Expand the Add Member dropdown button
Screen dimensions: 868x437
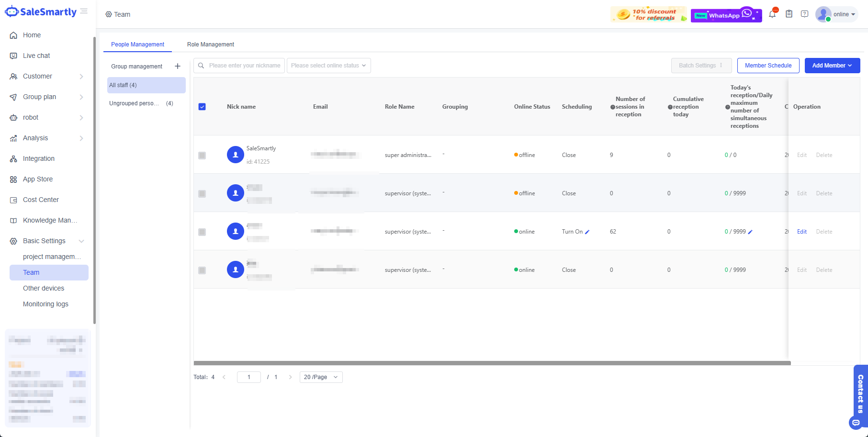[x=832, y=66]
